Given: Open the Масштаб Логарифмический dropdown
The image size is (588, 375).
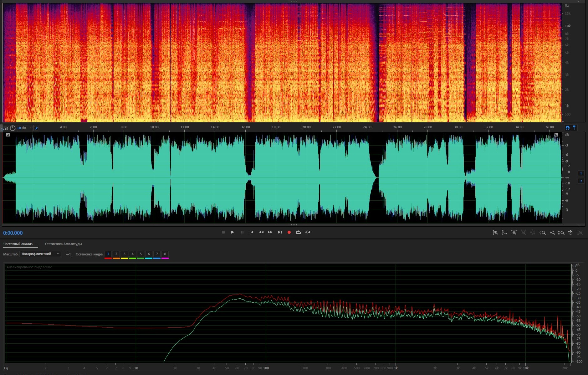Looking at the screenshot, I should click(x=40, y=254).
